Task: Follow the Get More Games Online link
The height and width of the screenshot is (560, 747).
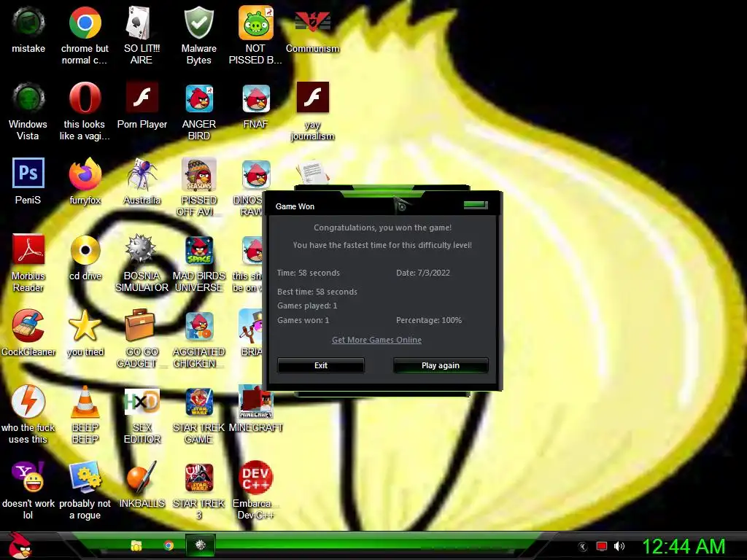Action: click(x=376, y=340)
